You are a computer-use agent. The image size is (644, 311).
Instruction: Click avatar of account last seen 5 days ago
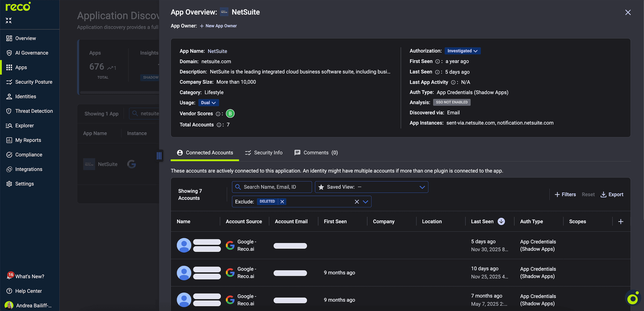(x=184, y=245)
